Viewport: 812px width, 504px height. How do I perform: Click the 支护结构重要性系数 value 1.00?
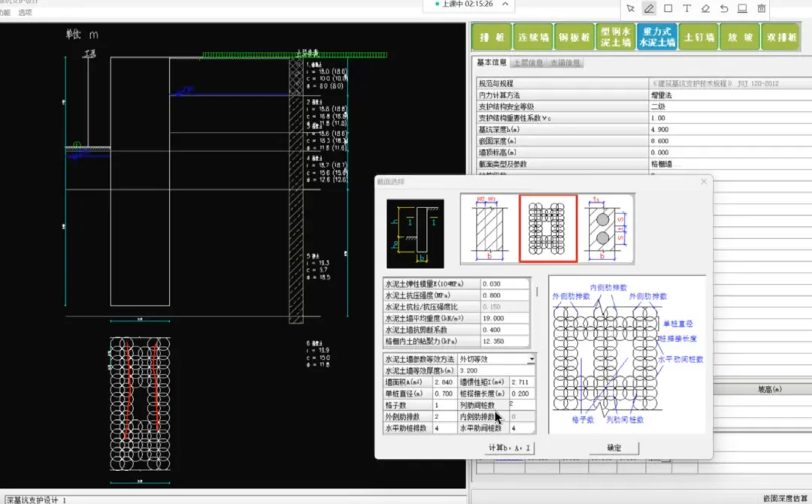(730, 118)
